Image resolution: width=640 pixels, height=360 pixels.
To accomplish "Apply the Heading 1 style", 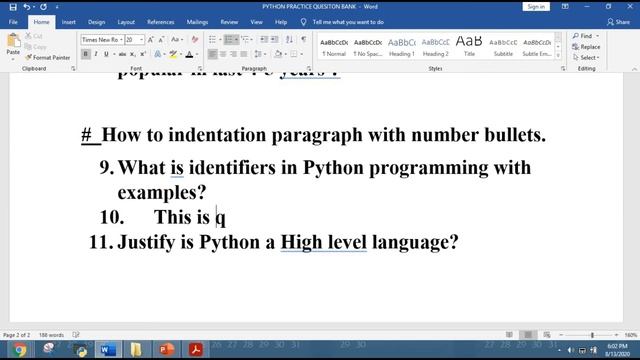I will pos(402,47).
